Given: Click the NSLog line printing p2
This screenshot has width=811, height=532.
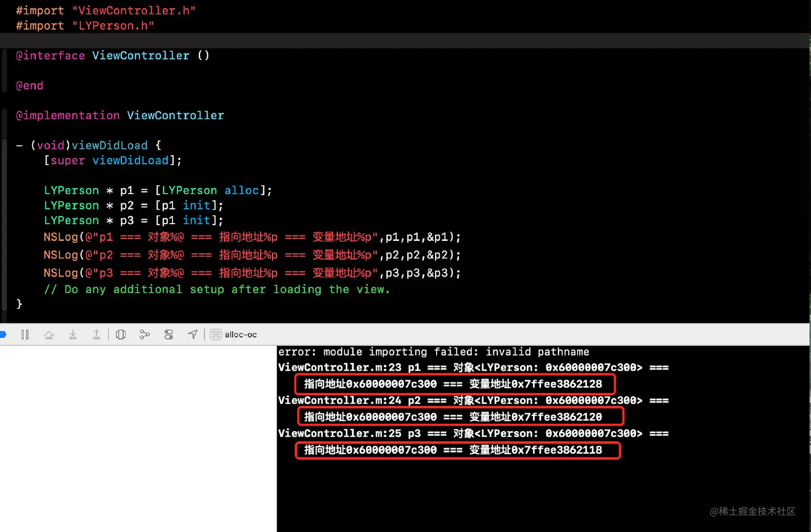Looking at the screenshot, I should 252,255.
